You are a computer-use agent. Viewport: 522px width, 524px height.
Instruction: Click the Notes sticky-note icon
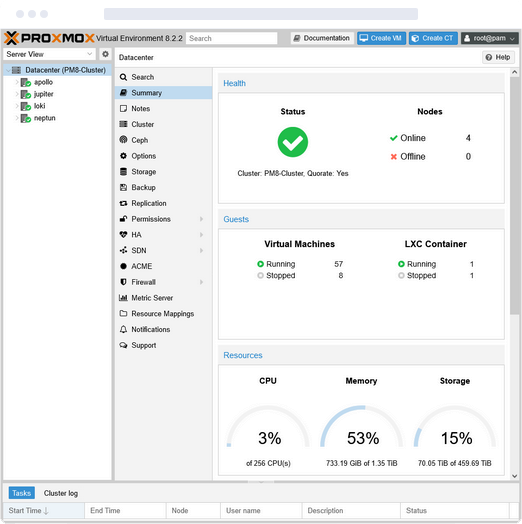[123, 109]
